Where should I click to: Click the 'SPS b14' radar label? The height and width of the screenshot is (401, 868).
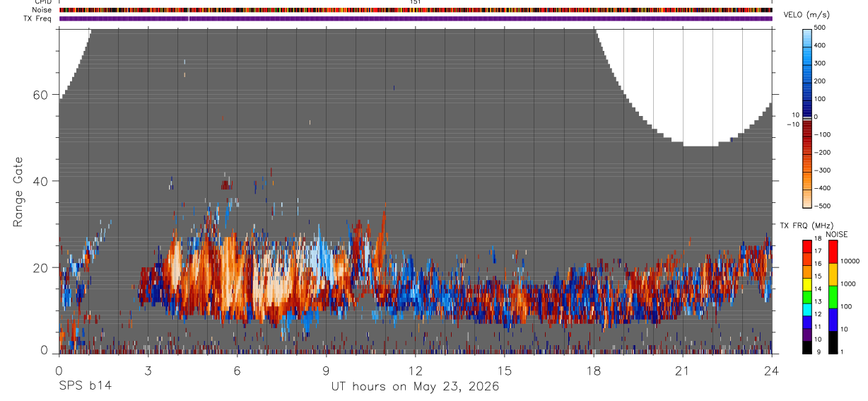click(x=84, y=387)
